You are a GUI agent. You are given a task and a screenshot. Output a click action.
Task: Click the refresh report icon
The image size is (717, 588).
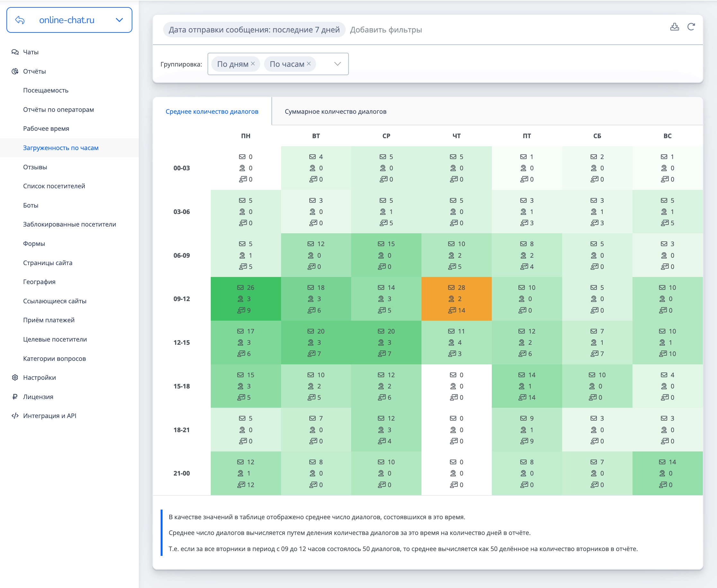coord(691,27)
